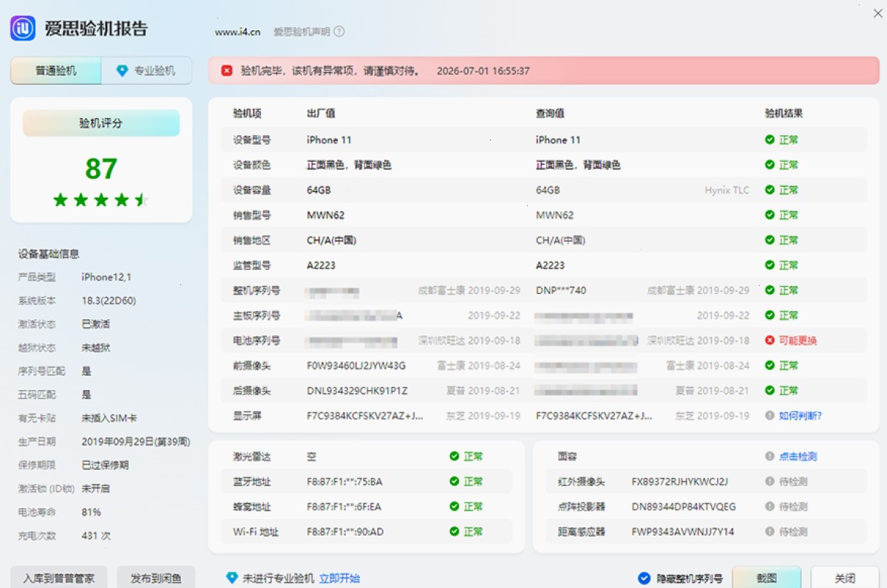The width and height of the screenshot is (887, 588).
Task: Click the 入库到普普管家 button
Action: click(x=59, y=578)
